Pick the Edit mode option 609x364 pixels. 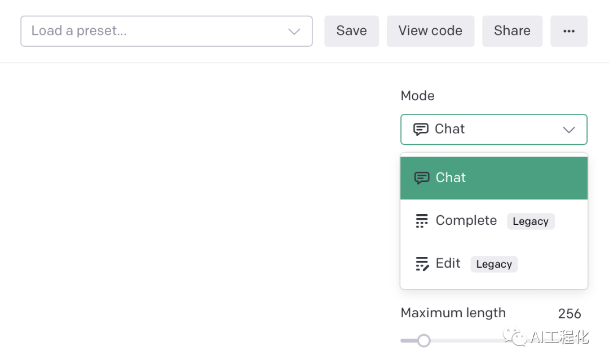(x=448, y=264)
